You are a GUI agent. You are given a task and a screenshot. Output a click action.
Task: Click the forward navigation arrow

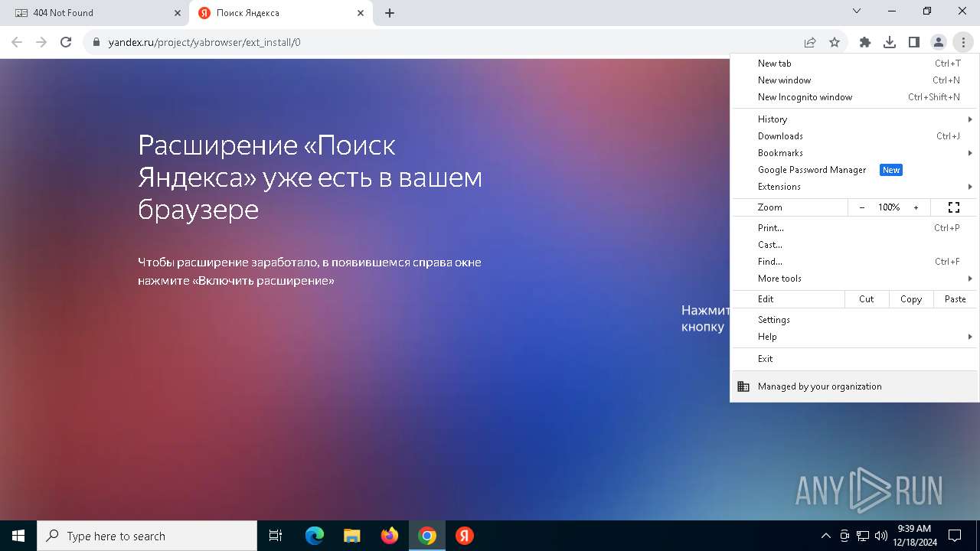[x=41, y=42]
